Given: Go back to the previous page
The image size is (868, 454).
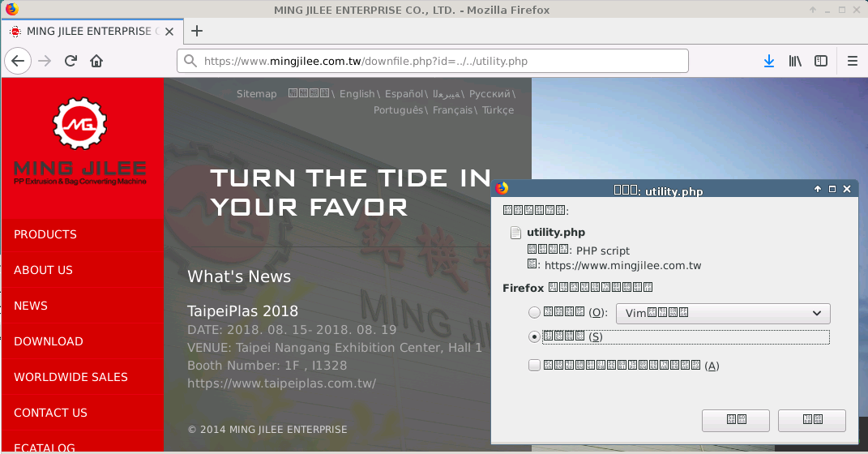Looking at the screenshot, I should tap(18, 61).
